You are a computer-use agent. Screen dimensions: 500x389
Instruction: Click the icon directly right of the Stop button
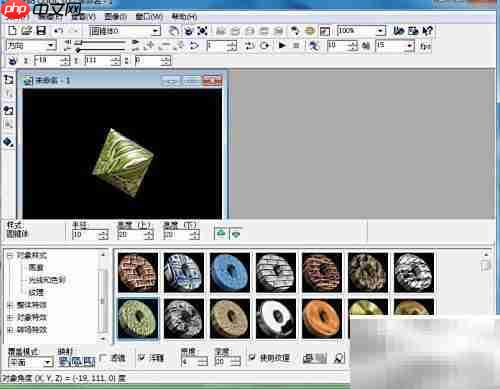coord(314,45)
